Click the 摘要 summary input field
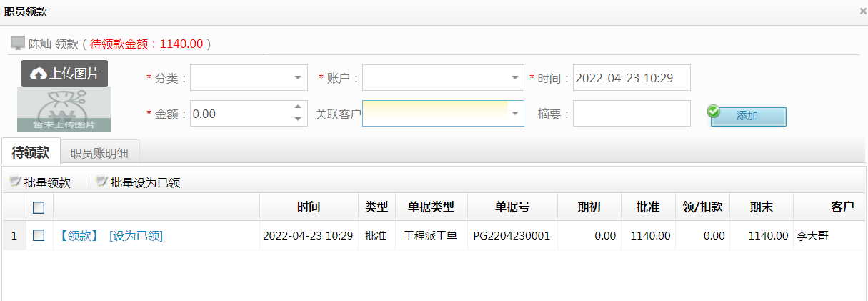Image resolution: width=868 pixels, height=301 pixels. pyautogui.click(x=632, y=114)
